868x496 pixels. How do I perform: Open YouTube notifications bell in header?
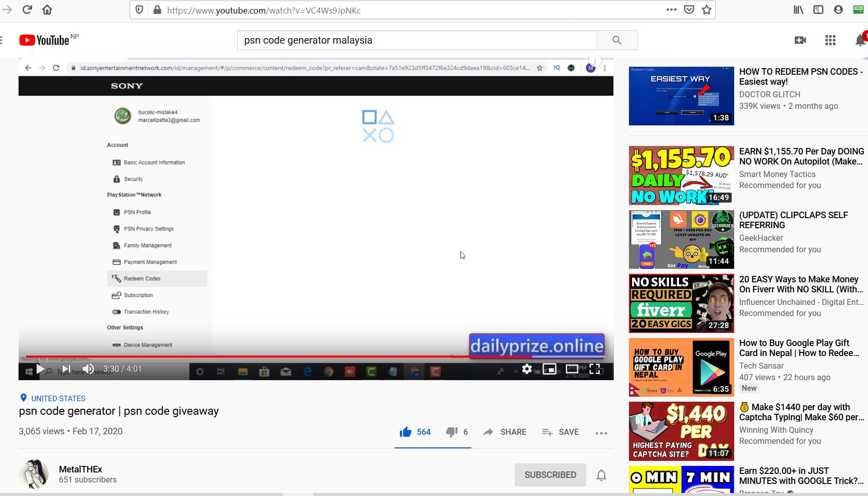click(x=860, y=40)
